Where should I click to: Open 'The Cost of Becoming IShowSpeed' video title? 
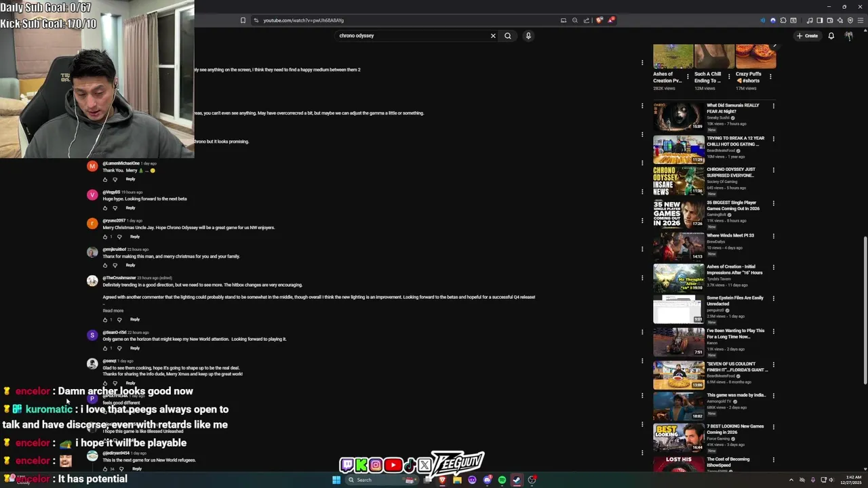tap(728, 462)
